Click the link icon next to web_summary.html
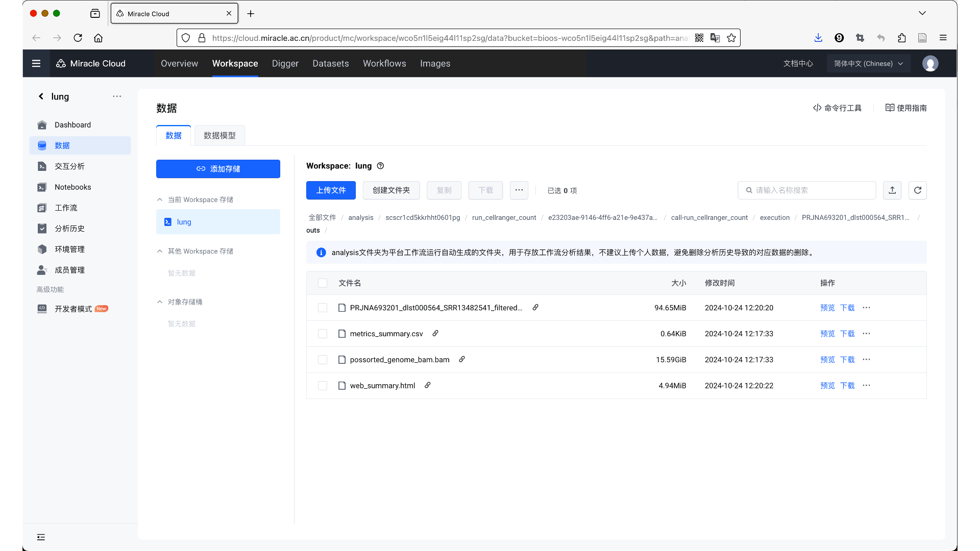The height and width of the screenshot is (551, 980). click(x=428, y=386)
